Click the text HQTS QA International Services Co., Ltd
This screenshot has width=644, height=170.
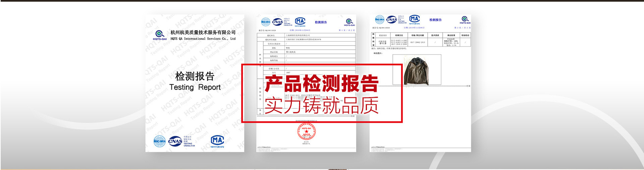click(x=203, y=39)
